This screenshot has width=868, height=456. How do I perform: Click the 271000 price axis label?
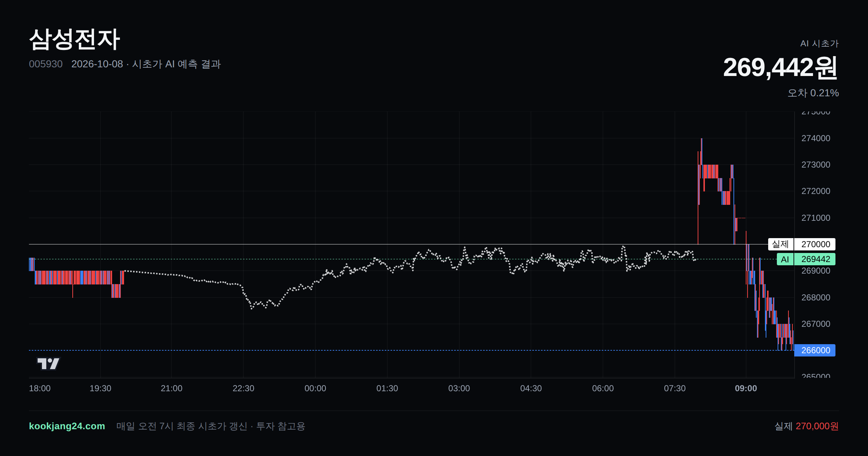816,218
